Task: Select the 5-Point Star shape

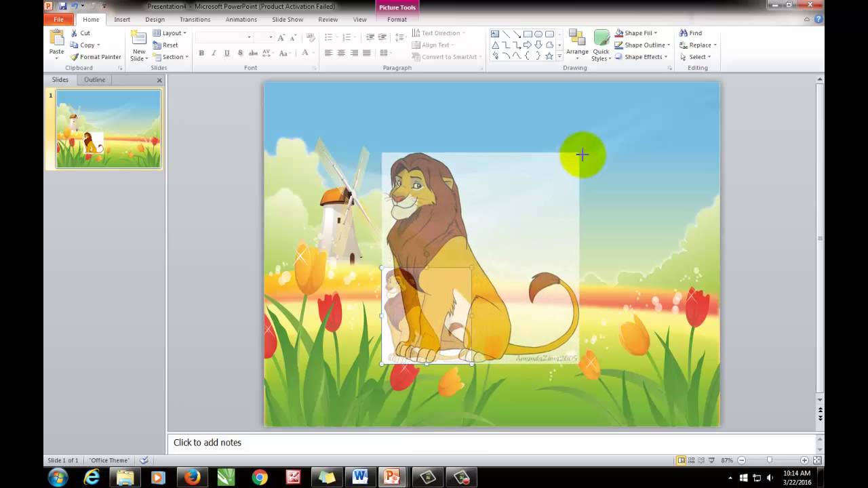Action: coord(549,56)
